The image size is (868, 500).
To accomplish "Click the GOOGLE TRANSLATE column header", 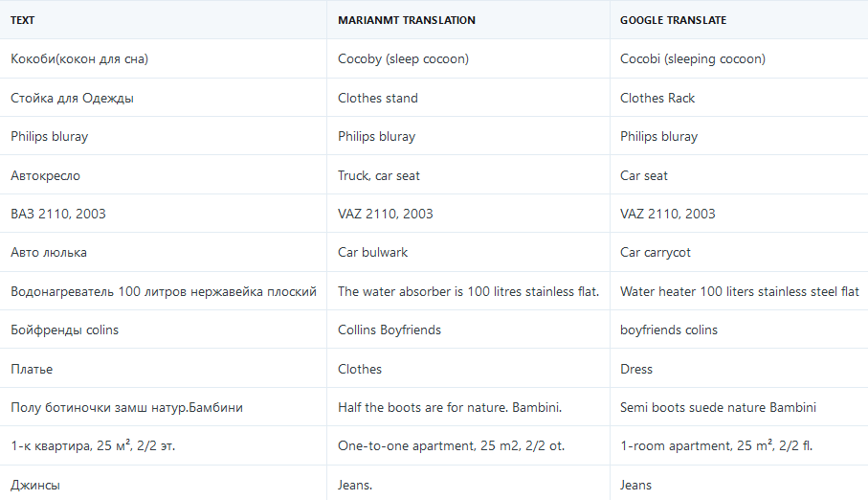I will click(x=674, y=20).
